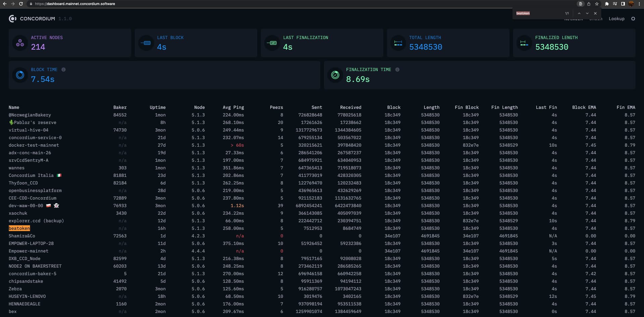
Task: Show the Block Time info tooltip
Action: click(x=63, y=70)
